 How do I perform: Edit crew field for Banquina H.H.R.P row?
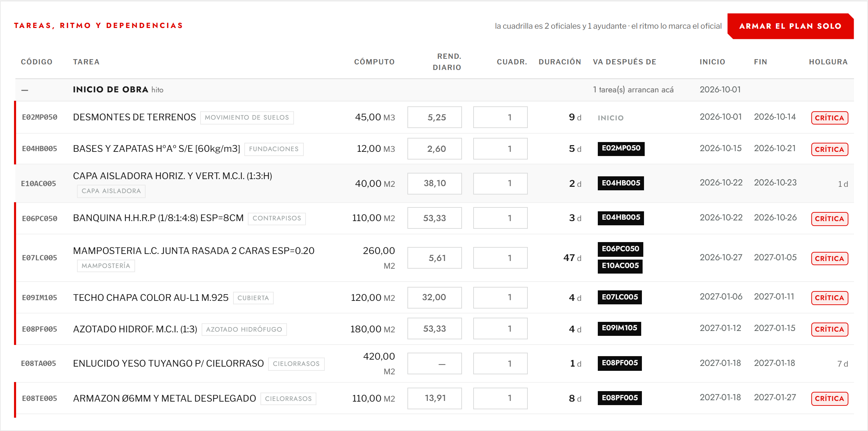(x=500, y=218)
